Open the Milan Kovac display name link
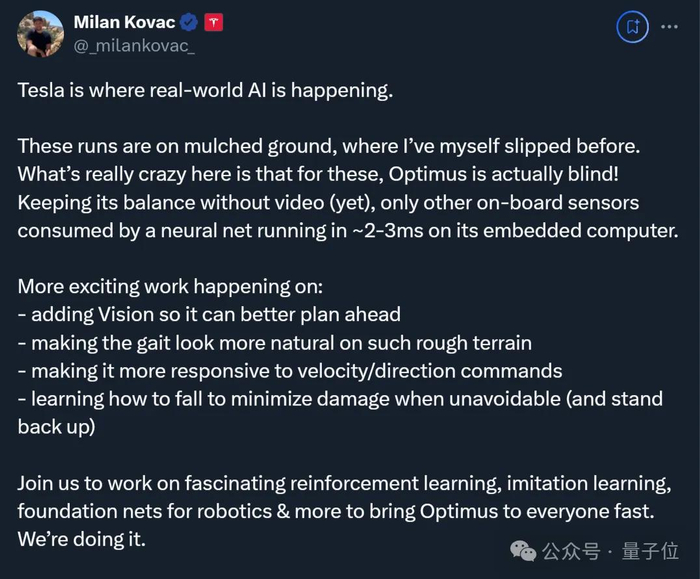700x579 pixels. (124, 23)
